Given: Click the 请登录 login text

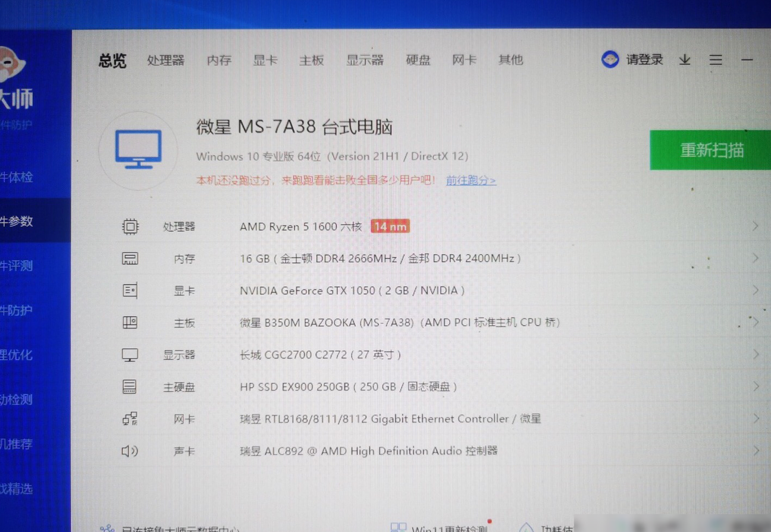Looking at the screenshot, I should pos(644,59).
